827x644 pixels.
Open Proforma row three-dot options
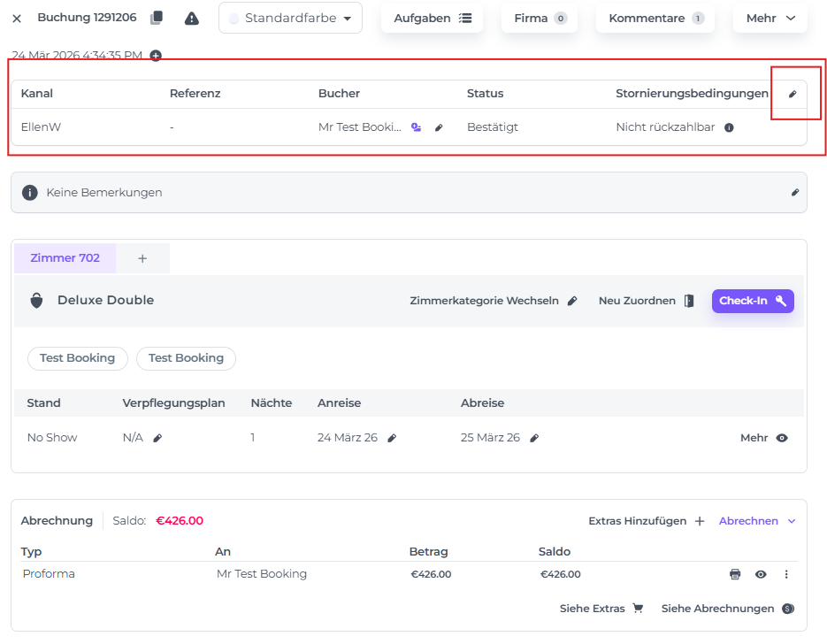pyautogui.click(x=786, y=574)
